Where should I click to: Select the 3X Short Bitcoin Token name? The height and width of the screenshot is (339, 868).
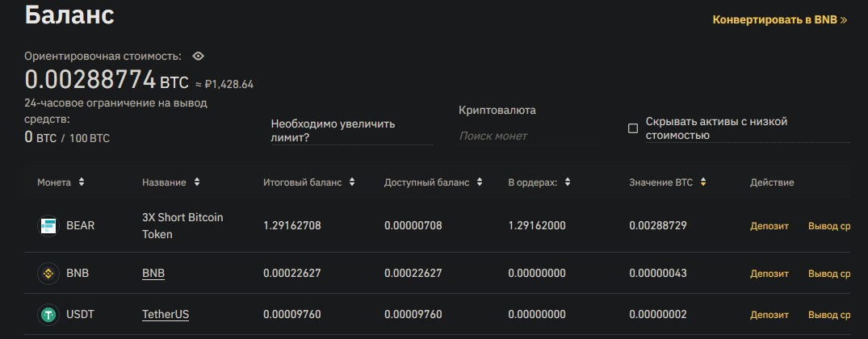point(182,226)
